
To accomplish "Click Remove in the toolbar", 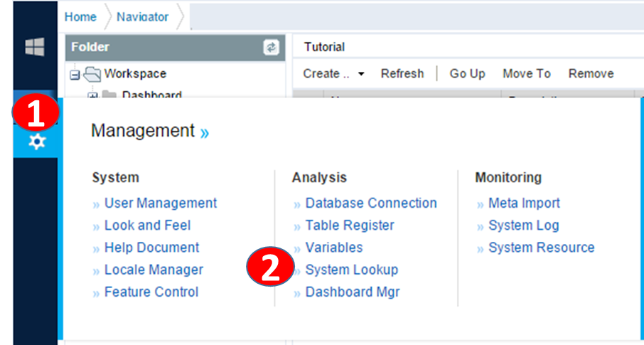I will coord(591,74).
